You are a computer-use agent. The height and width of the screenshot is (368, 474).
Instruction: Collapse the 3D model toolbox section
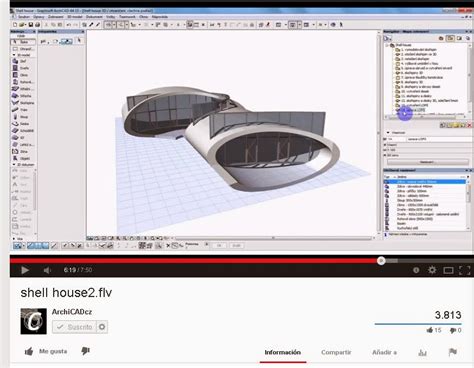[14, 55]
